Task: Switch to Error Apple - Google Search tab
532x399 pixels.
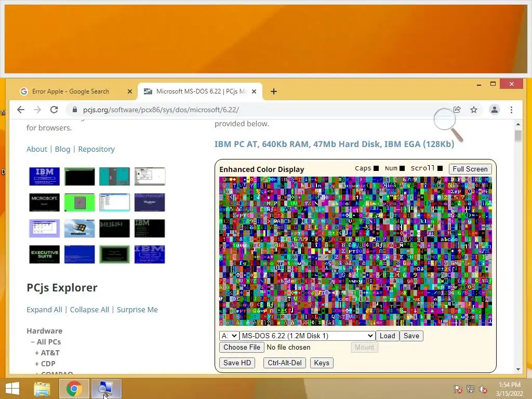Action: point(70,91)
